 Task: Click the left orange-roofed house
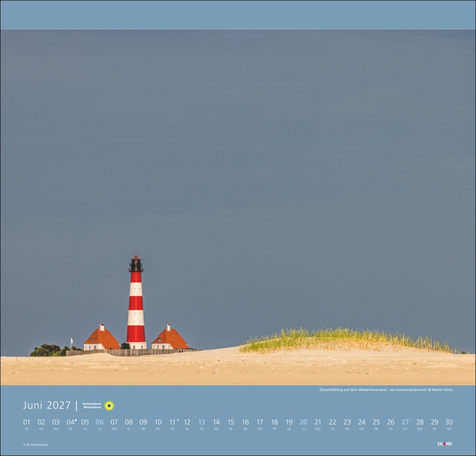pyautogui.click(x=101, y=340)
